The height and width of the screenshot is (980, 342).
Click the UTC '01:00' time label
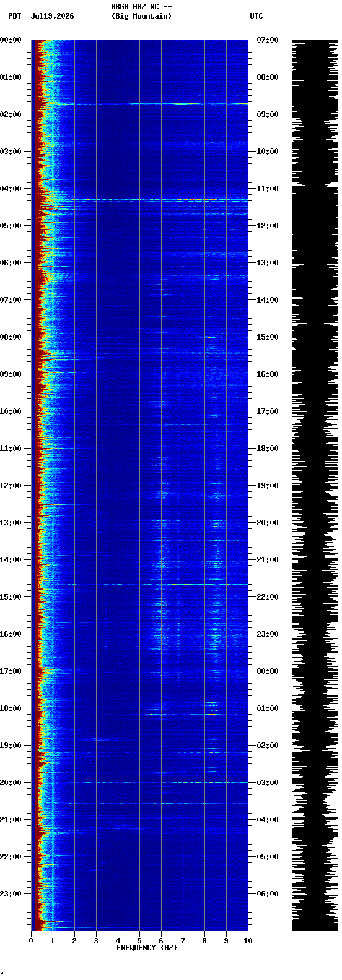click(x=268, y=708)
